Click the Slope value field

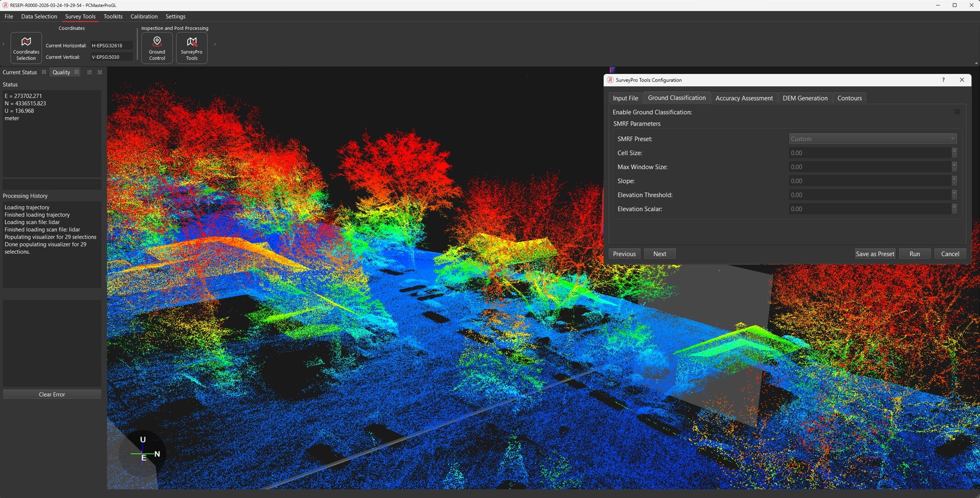(x=869, y=181)
